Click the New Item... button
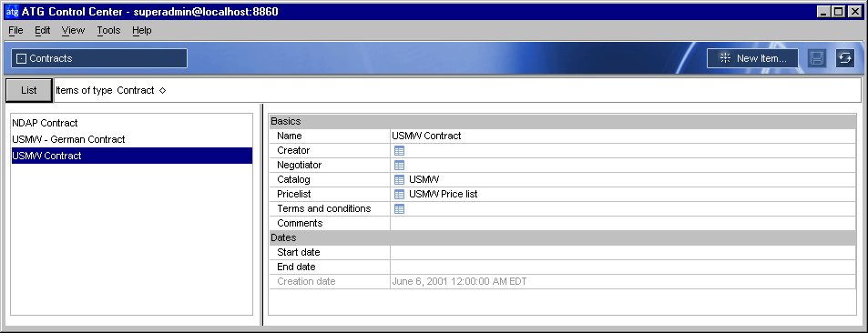868x333 pixels. tap(752, 58)
